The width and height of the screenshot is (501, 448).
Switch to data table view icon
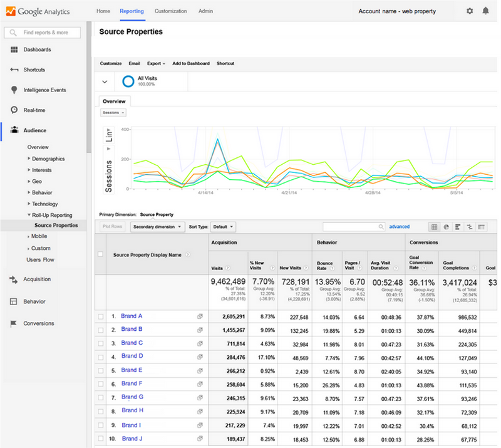[434, 227]
